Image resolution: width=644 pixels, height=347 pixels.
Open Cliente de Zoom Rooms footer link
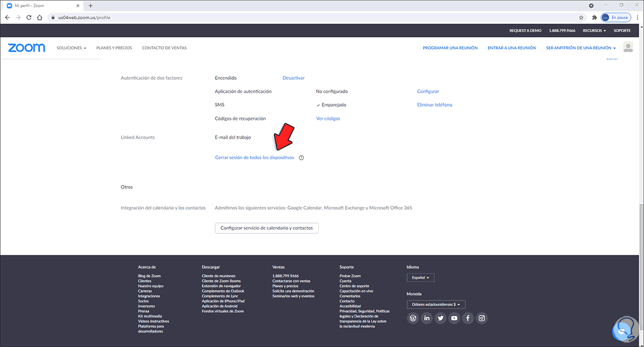221,281
